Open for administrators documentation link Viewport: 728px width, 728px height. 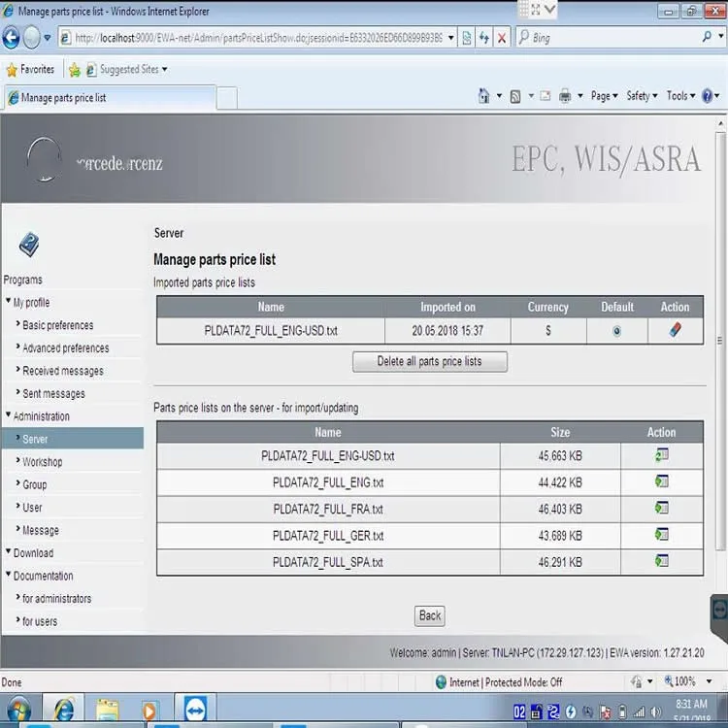coord(57,599)
